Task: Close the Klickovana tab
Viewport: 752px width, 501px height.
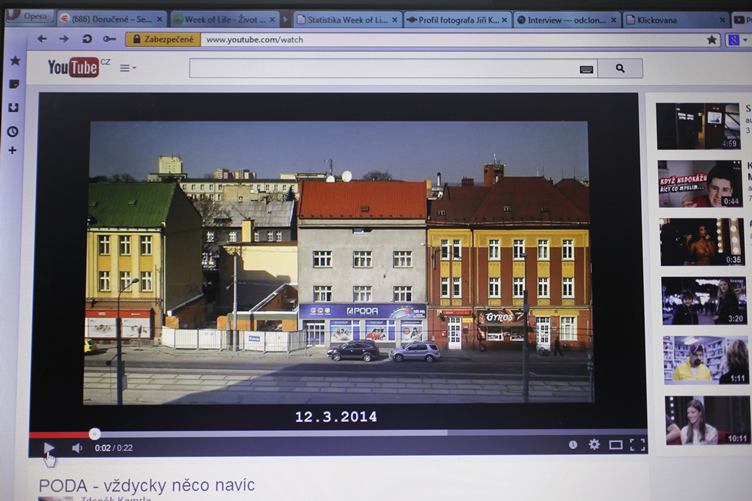Action: (x=722, y=20)
